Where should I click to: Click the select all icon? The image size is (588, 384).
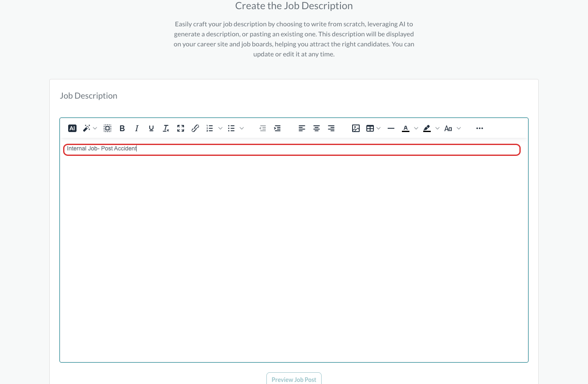click(x=107, y=128)
